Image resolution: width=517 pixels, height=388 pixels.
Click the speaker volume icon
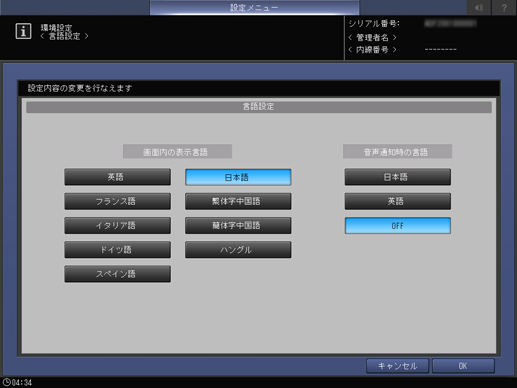[479, 7]
